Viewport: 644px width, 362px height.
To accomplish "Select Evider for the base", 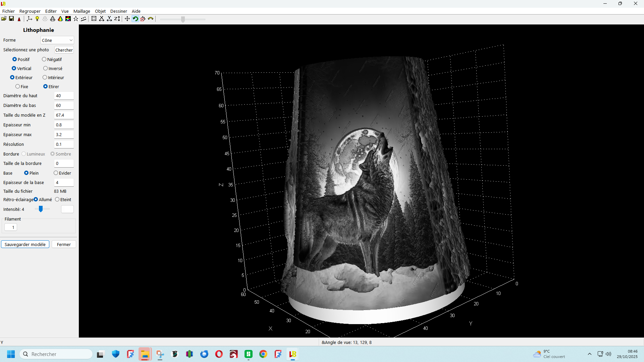I will pyautogui.click(x=56, y=173).
